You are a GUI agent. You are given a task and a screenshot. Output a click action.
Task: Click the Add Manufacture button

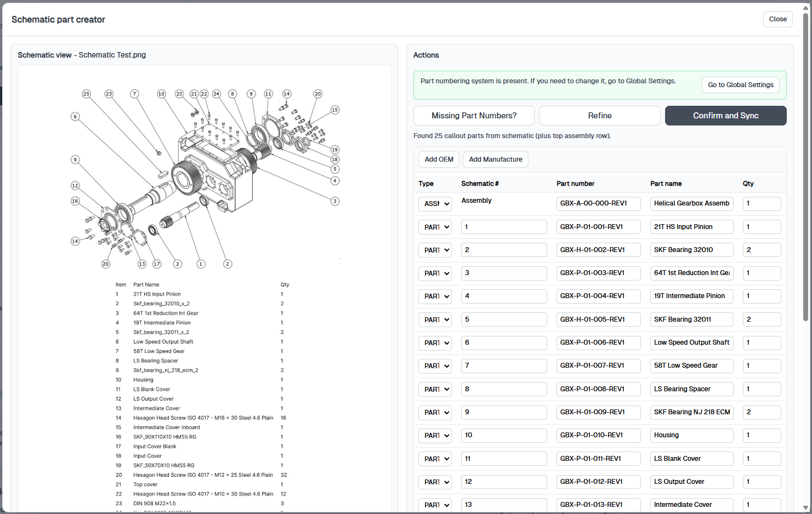tap(496, 159)
